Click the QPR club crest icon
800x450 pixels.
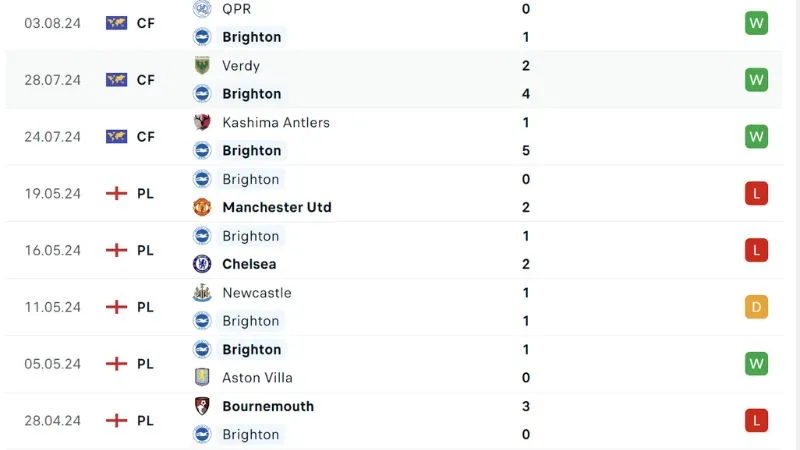click(203, 9)
